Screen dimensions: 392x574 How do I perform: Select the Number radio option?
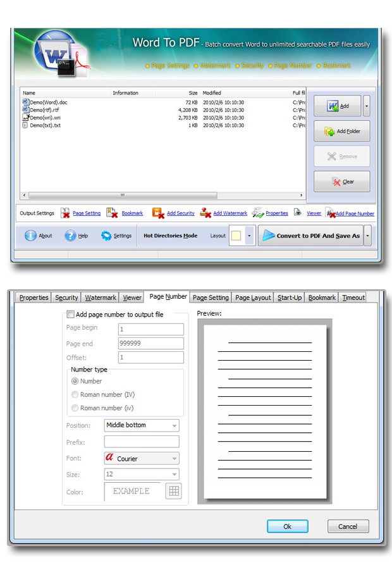pyautogui.click(x=75, y=381)
